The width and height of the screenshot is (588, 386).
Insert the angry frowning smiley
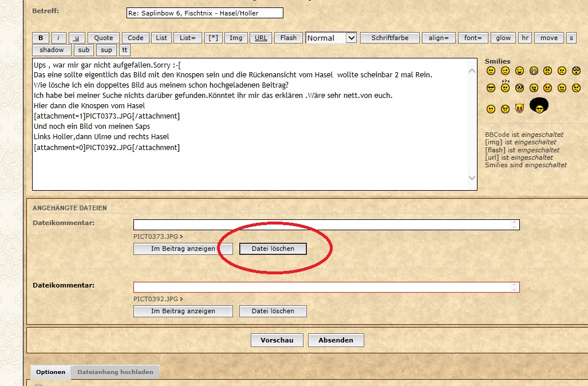tap(548, 71)
